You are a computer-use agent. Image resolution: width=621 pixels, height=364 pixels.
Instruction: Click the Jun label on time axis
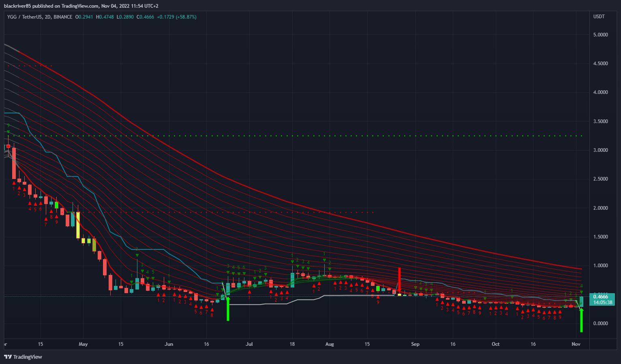click(x=169, y=344)
